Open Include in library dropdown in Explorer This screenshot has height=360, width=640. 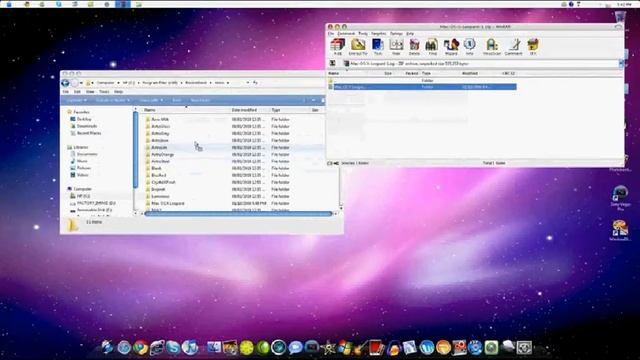(x=112, y=100)
